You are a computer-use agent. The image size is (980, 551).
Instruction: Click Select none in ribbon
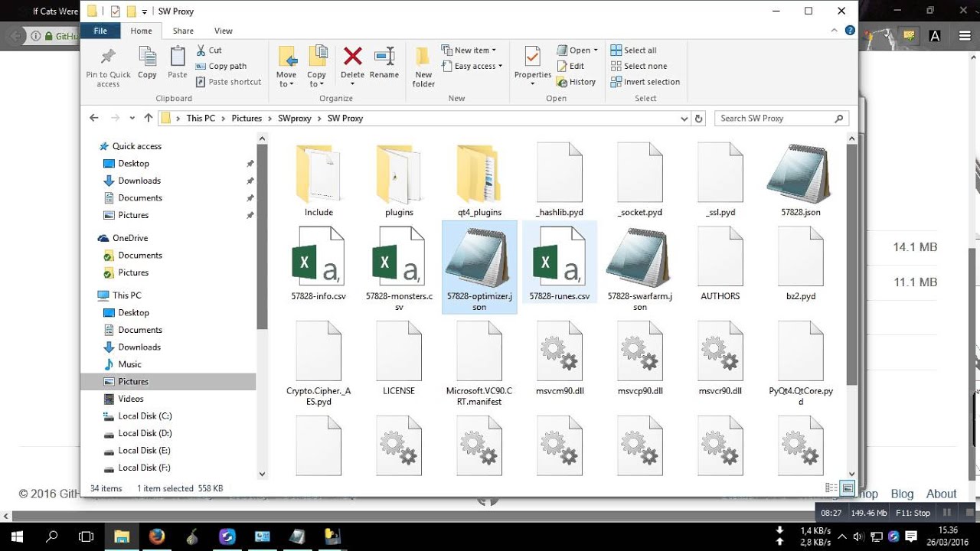pyautogui.click(x=639, y=66)
